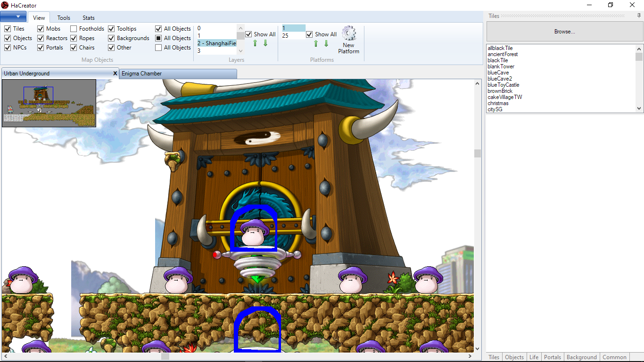Open the Tools ribbon tab
This screenshot has width=644, height=362.
coord(64,18)
